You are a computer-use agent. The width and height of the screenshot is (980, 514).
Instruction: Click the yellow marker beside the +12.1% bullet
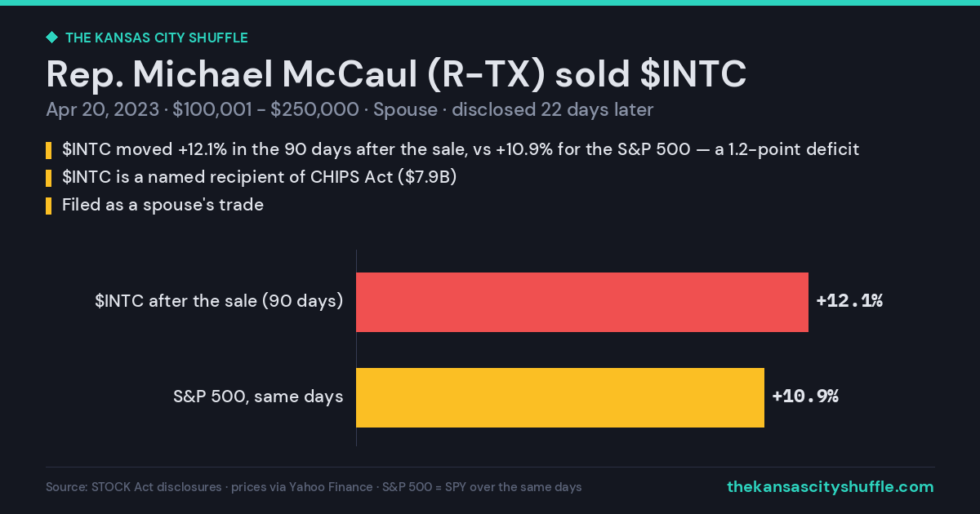point(48,151)
